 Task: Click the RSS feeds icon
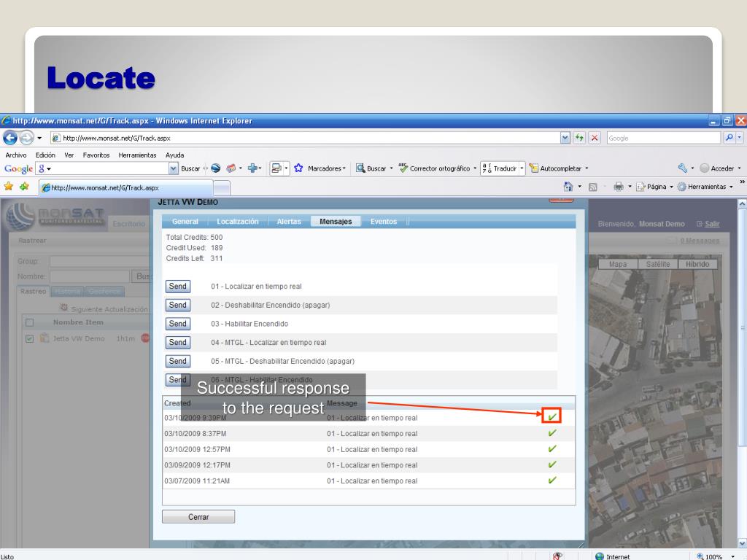point(592,187)
